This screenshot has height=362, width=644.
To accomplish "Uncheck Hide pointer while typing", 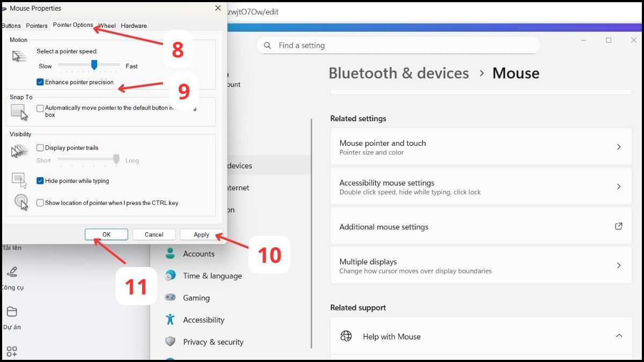I will tap(40, 181).
